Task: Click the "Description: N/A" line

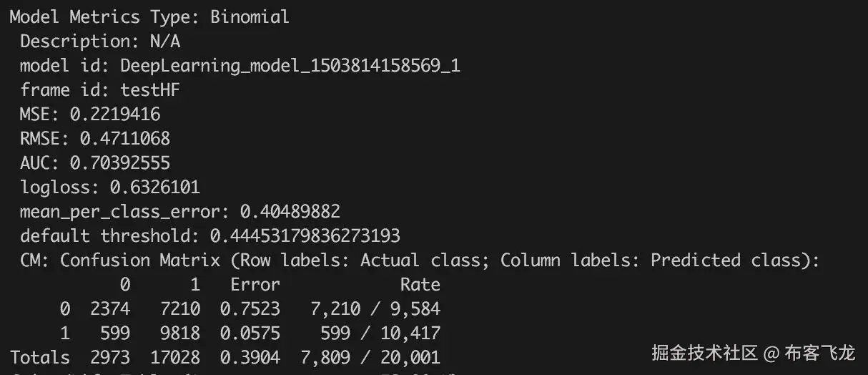Action: (99, 42)
